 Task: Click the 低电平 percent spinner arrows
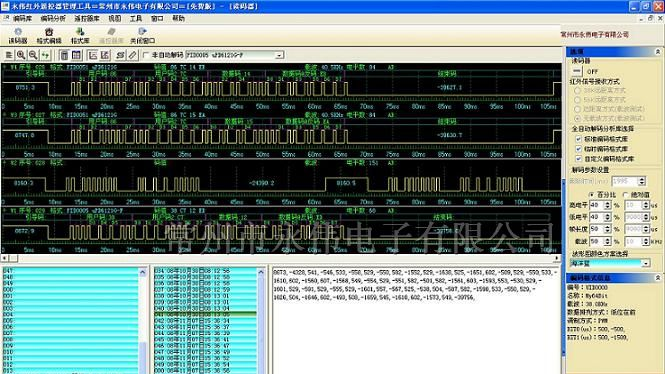click(607, 217)
